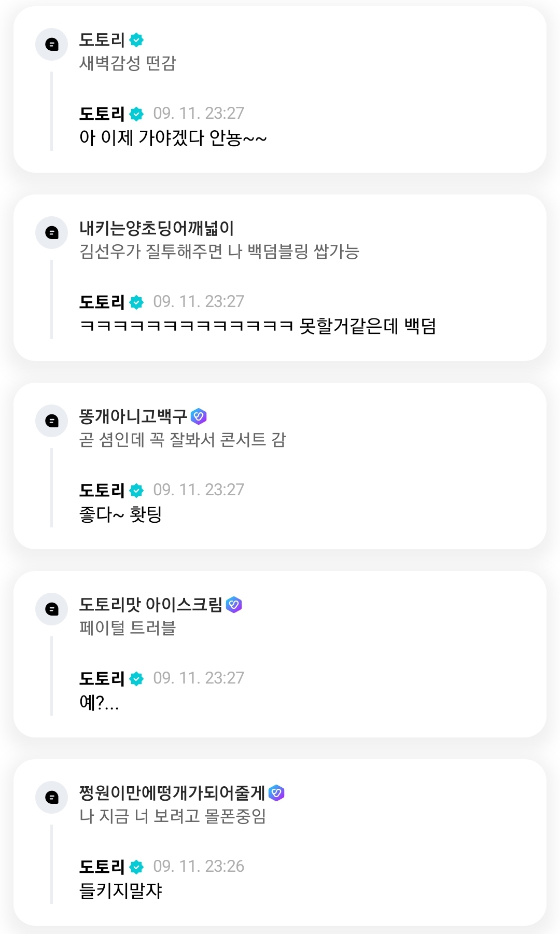Viewport: 560px width, 934px height.
Task: Click avatar icon of 도토리맛 아이스크림
Action: click(x=51, y=609)
